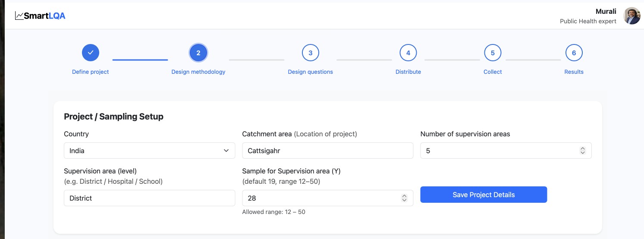This screenshot has height=239, width=644.
Task: Open the Distribute step label
Action: click(x=408, y=72)
